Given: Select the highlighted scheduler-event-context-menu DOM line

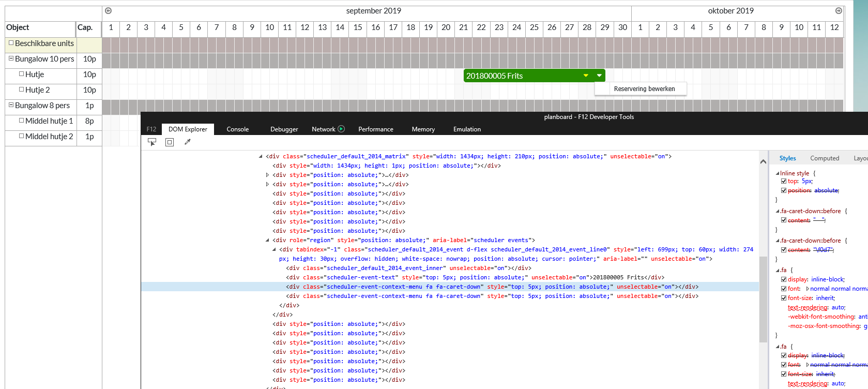Looking at the screenshot, I should pos(450,287).
